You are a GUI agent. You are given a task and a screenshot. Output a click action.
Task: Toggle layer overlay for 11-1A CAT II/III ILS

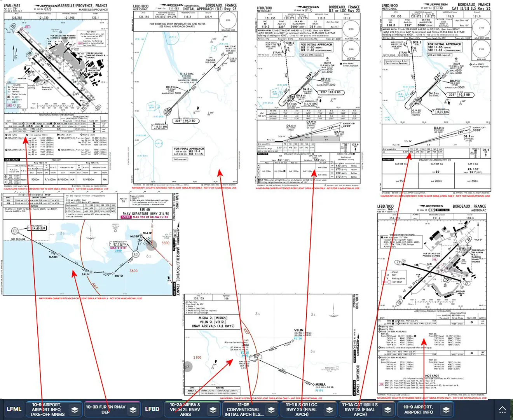point(387,409)
